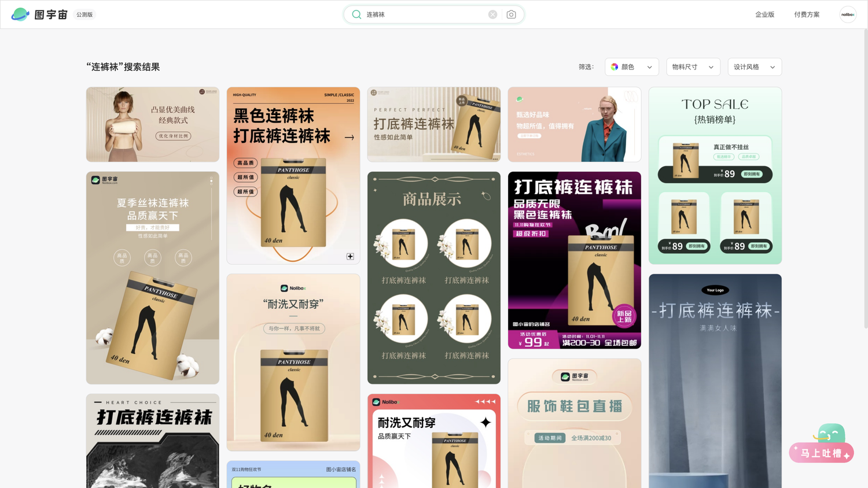
Task: Open the 甄选好品味 pink banner template
Action: [575, 124]
